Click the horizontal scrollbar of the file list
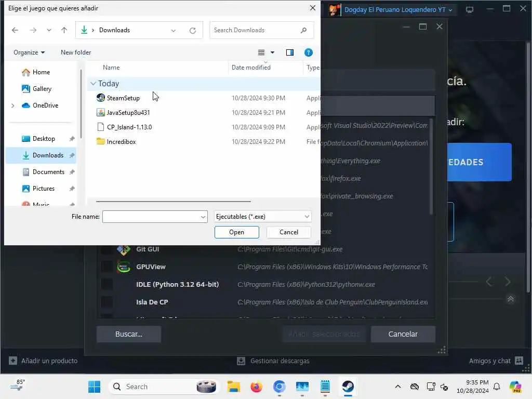The height and width of the screenshot is (399, 532). 174,202
